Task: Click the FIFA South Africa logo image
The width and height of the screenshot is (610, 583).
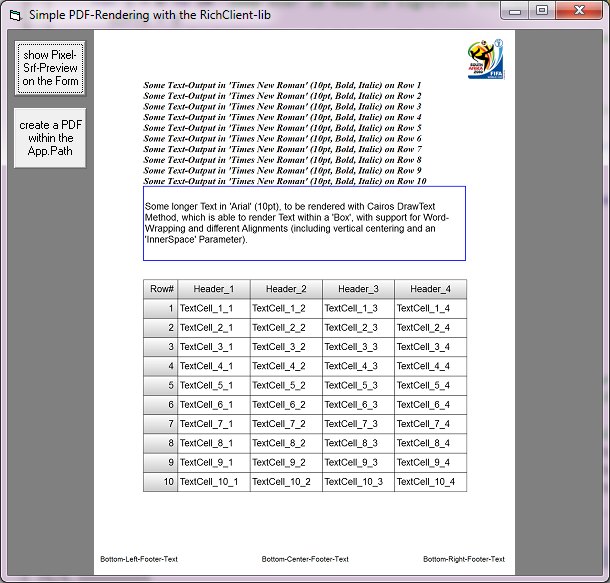Action: (x=487, y=60)
